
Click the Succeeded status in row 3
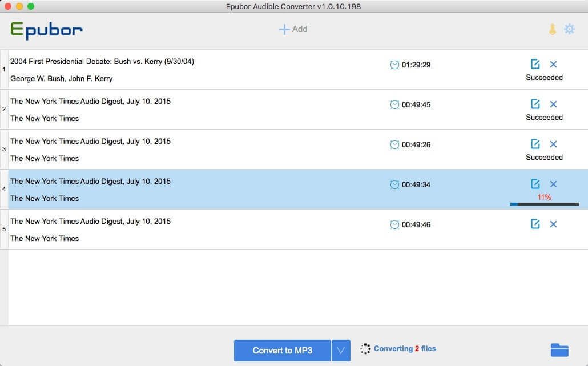click(544, 157)
